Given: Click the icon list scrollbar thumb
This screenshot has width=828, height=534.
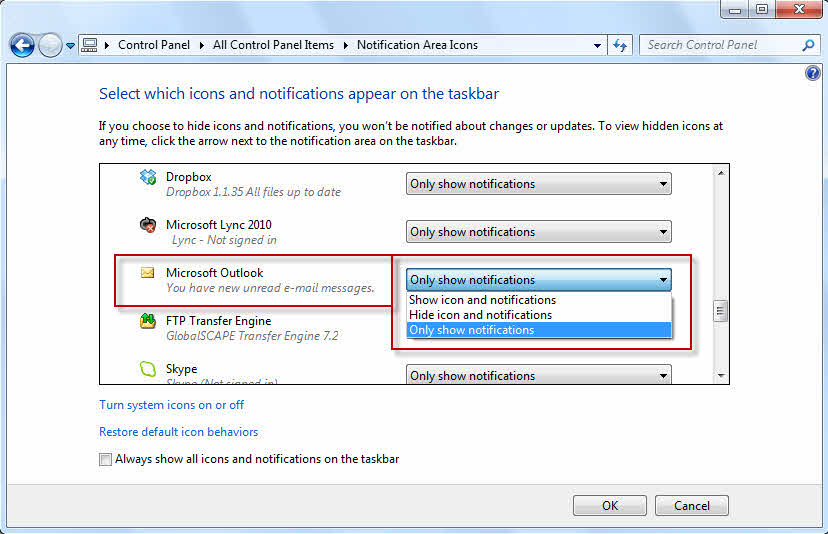Looking at the screenshot, I should coord(720,311).
